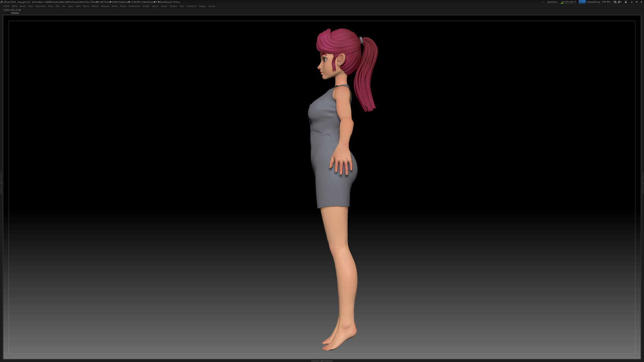This screenshot has width=644, height=362.
Task: Open the Picker menu
Action: pos(123,6)
